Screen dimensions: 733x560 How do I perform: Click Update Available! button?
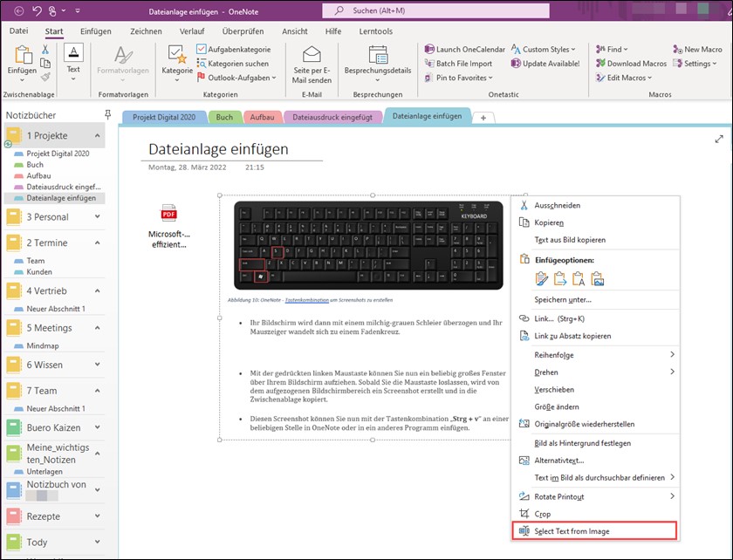[x=545, y=64]
